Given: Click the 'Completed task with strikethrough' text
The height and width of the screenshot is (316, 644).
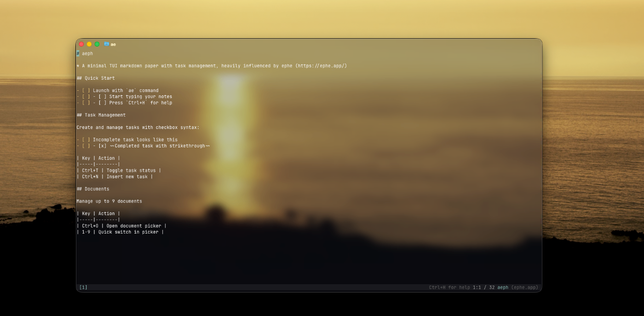Looking at the screenshot, I should coord(160,146).
